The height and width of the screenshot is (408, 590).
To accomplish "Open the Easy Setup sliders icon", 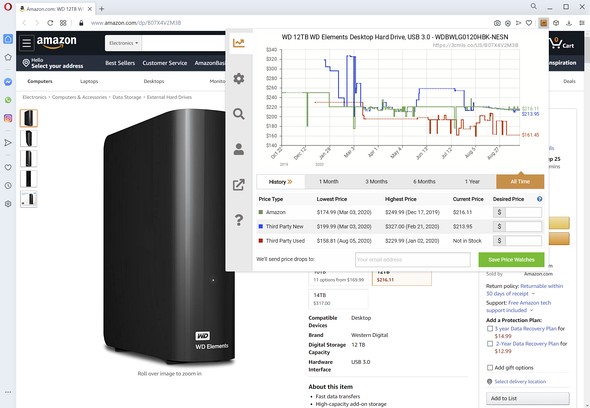I will (581, 23).
